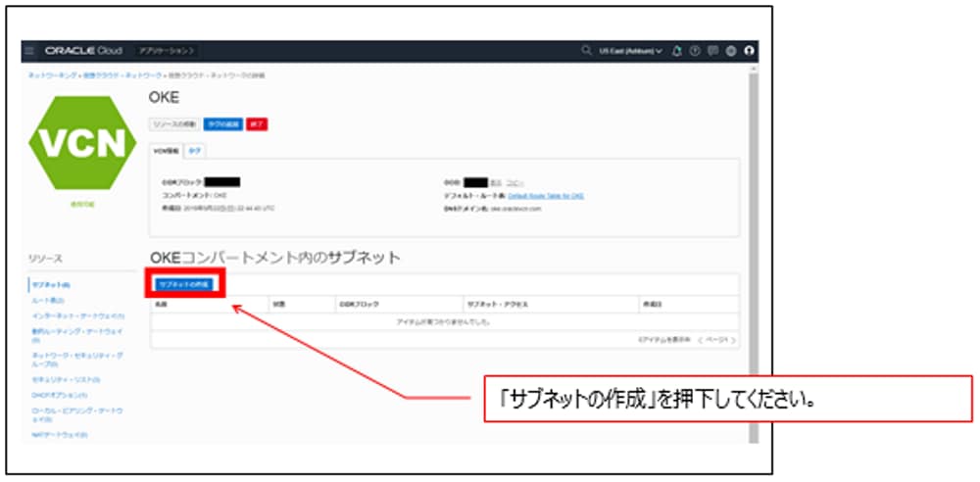The image size is (980, 482).
Task: Select ネットワーク・セキュリティ・グループ in resources list
Action: pyautogui.click(x=76, y=360)
